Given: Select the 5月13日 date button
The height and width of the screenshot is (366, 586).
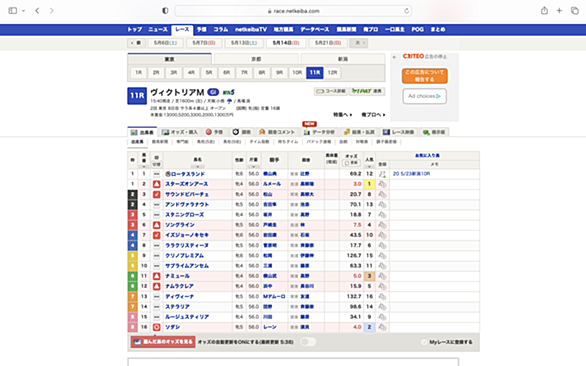Looking at the screenshot, I should click(x=244, y=43).
